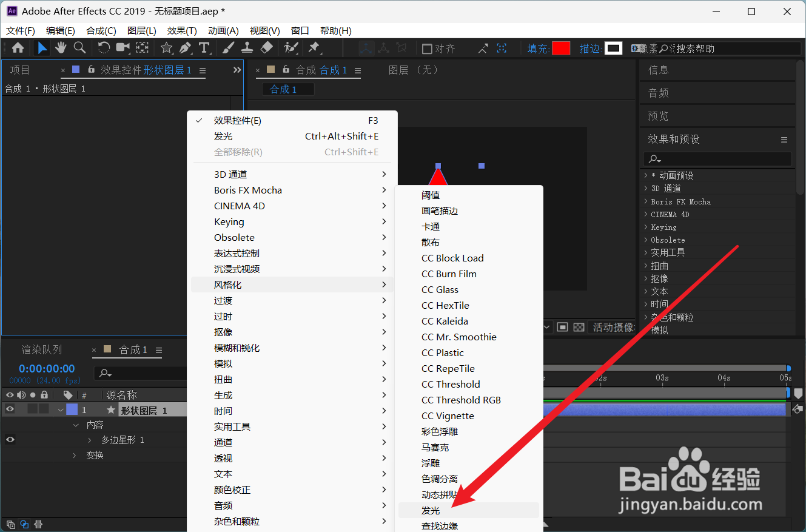The width and height of the screenshot is (806, 532).
Task: Select the Text tool
Action: (204, 47)
